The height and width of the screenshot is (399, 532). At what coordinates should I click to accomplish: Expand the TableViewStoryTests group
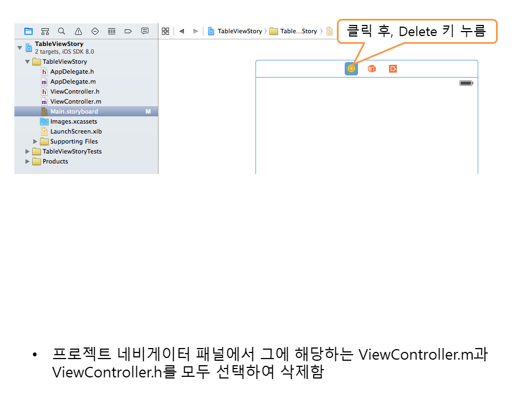(x=28, y=151)
